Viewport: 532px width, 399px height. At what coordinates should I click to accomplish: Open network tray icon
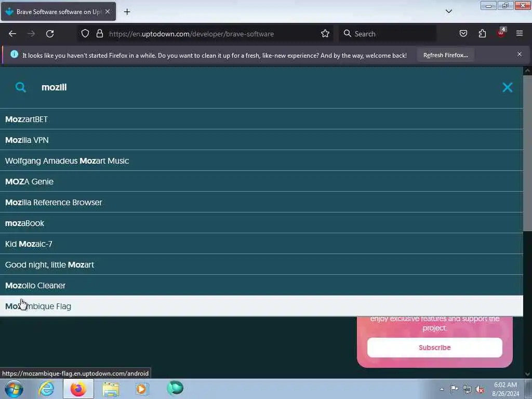click(467, 389)
